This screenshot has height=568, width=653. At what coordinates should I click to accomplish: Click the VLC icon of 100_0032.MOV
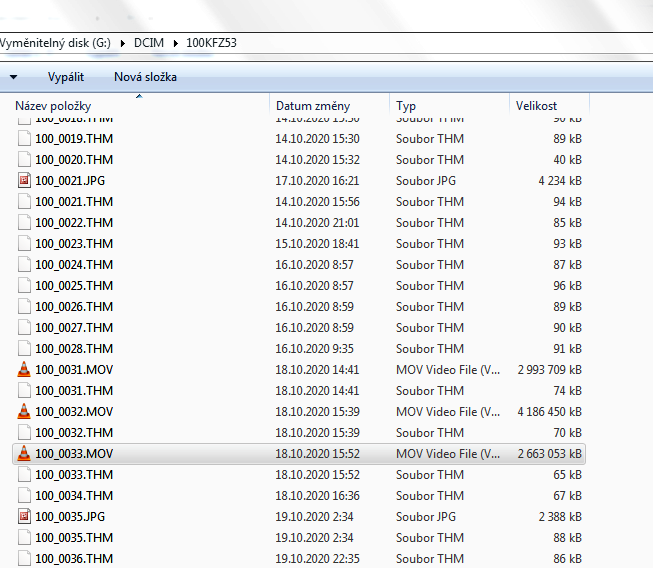coord(24,411)
